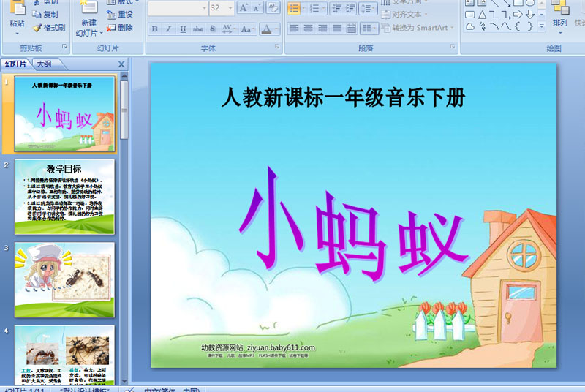
Task: Toggle bullet list button
Action: 294,8
